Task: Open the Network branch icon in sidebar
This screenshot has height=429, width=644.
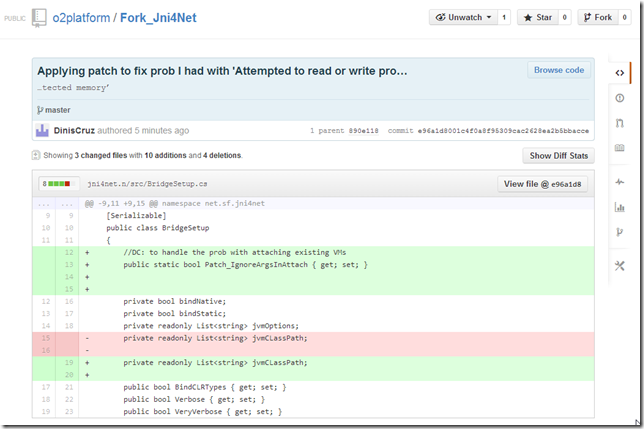Action: tap(620, 232)
